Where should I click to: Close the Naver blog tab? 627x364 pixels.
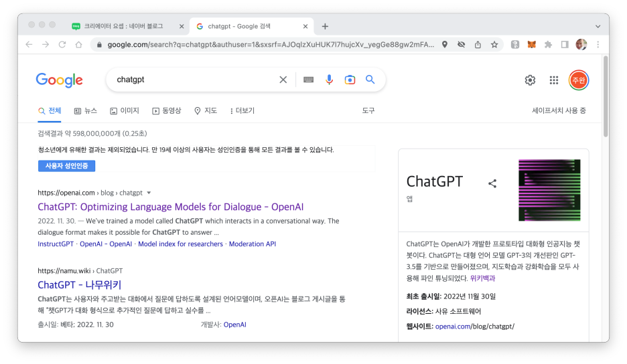(x=182, y=26)
